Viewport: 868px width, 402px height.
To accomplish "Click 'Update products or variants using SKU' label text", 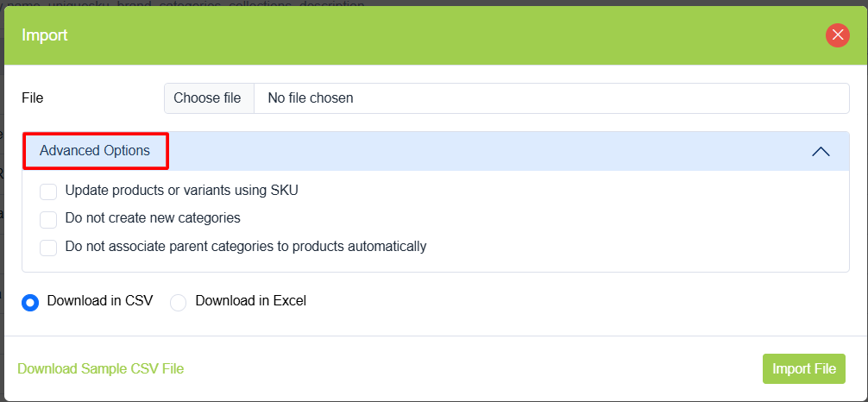I will click(x=181, y=191).
